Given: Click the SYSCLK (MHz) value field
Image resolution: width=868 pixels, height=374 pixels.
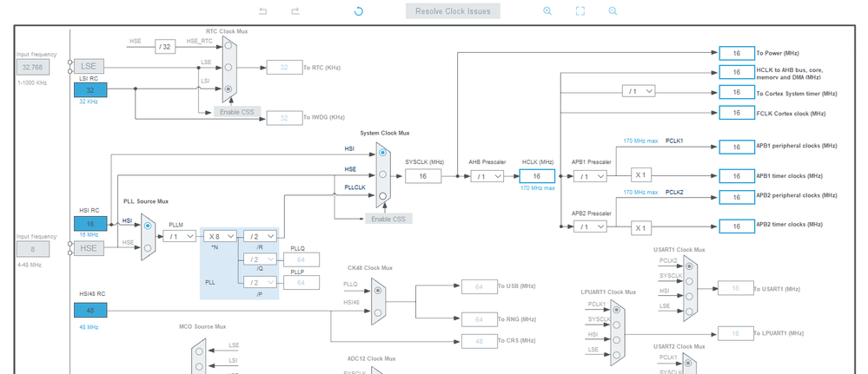Looking at the screenshot, I should [423, 176].
